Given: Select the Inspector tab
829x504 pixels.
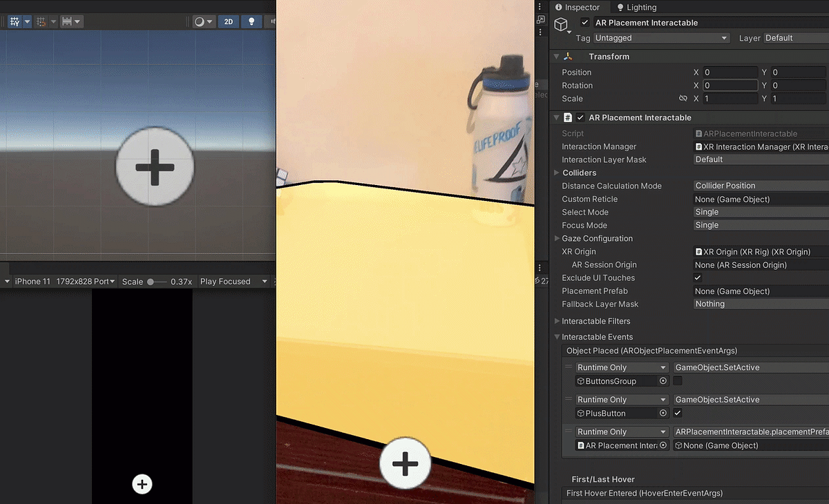Looking at the screenshot, I should click(x=579, y=7).
